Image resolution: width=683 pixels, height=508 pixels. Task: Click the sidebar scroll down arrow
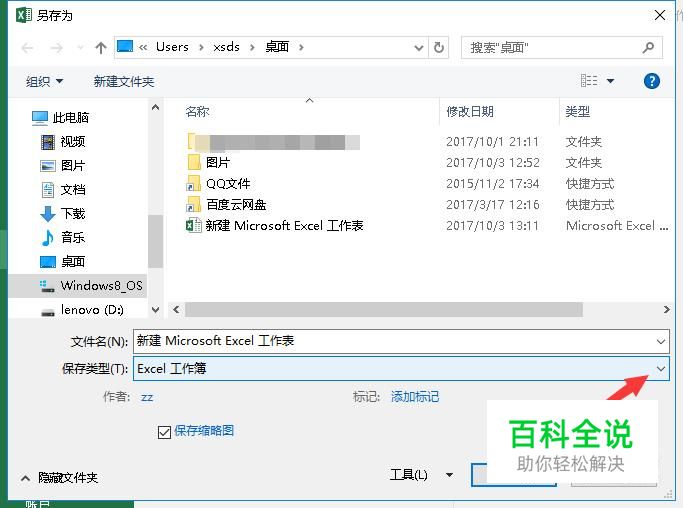coord(156,310)
